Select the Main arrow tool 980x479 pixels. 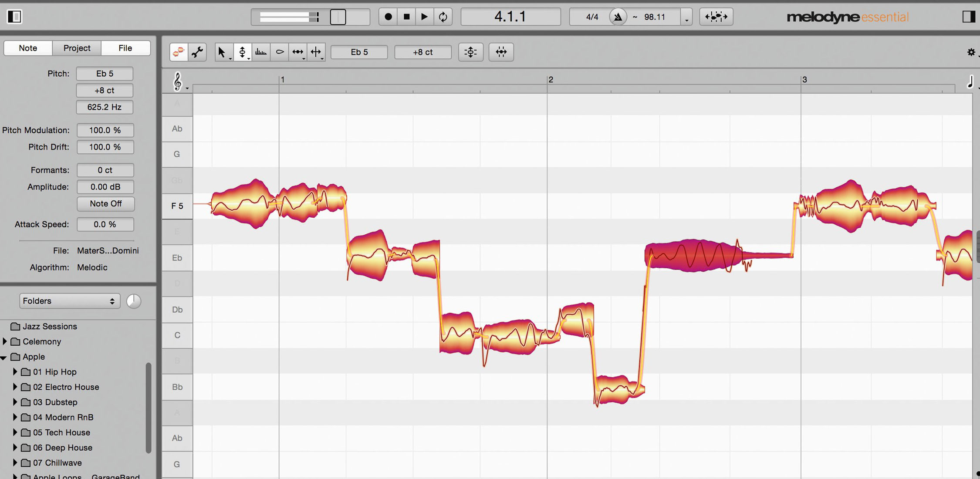click(x=222, y=52)
